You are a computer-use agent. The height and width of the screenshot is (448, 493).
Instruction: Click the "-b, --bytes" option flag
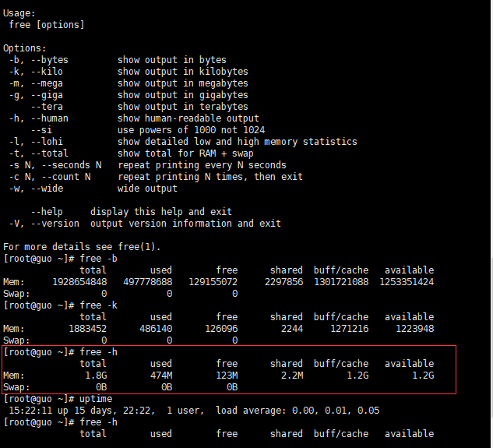pyautogui.click(x=38, y=60)
